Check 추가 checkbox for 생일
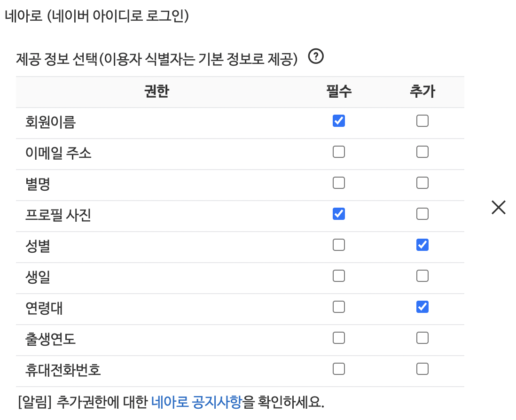 (x=422, y=276)
